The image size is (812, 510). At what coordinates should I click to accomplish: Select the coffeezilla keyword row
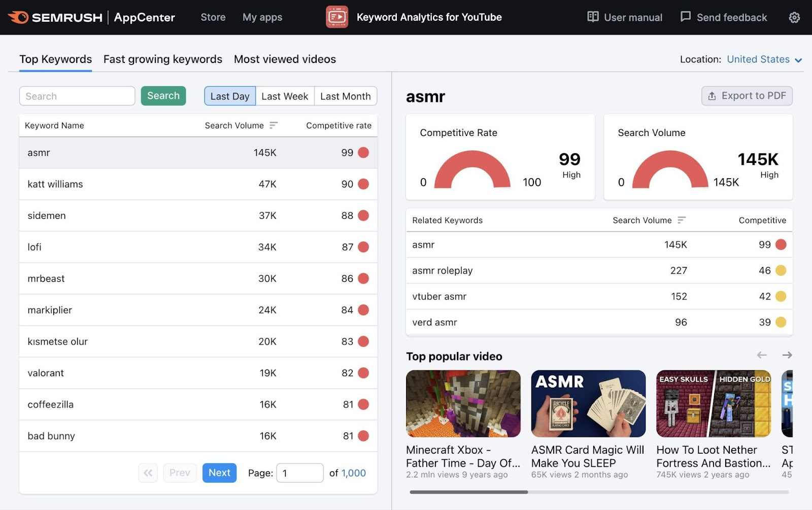pos(198,404)
